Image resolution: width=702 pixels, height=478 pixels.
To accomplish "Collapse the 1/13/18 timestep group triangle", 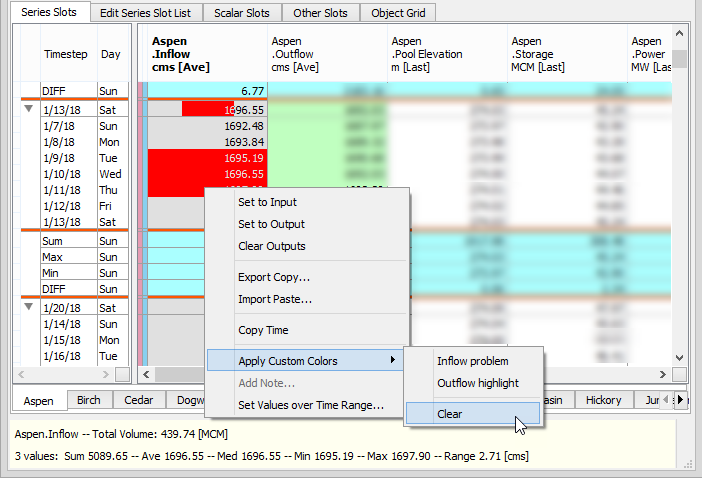I will [x=28, y=109].
